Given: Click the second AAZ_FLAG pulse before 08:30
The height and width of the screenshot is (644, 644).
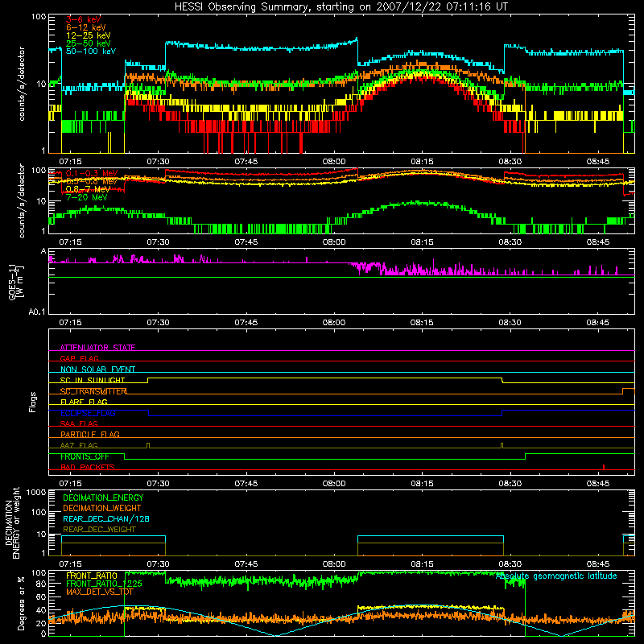Looking at the screenshot, I should click(502, 445).
